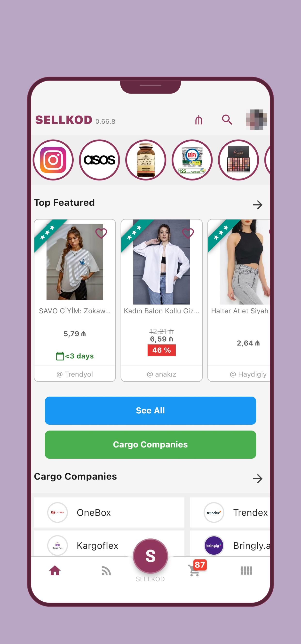Viewport: 301px width, 644px height.
Task: Favorite the SAVO GİYİM product with heart
Action: click(101, 233)
